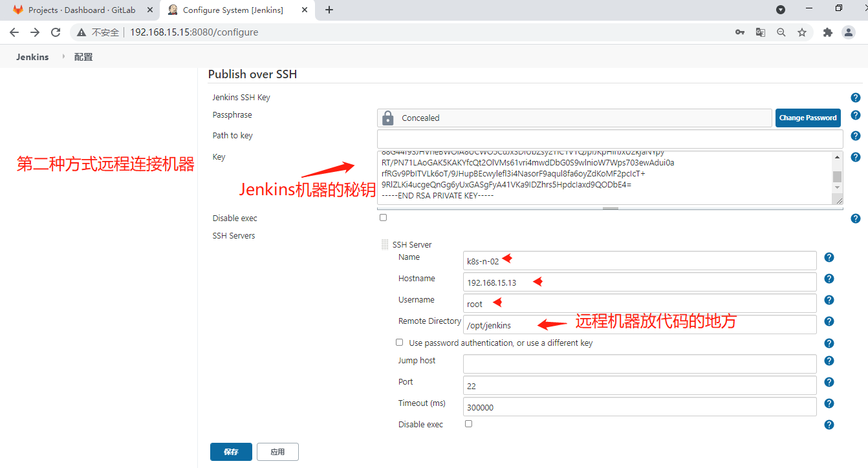
Task: Show help for the Port field
Action: click(829, 382)
